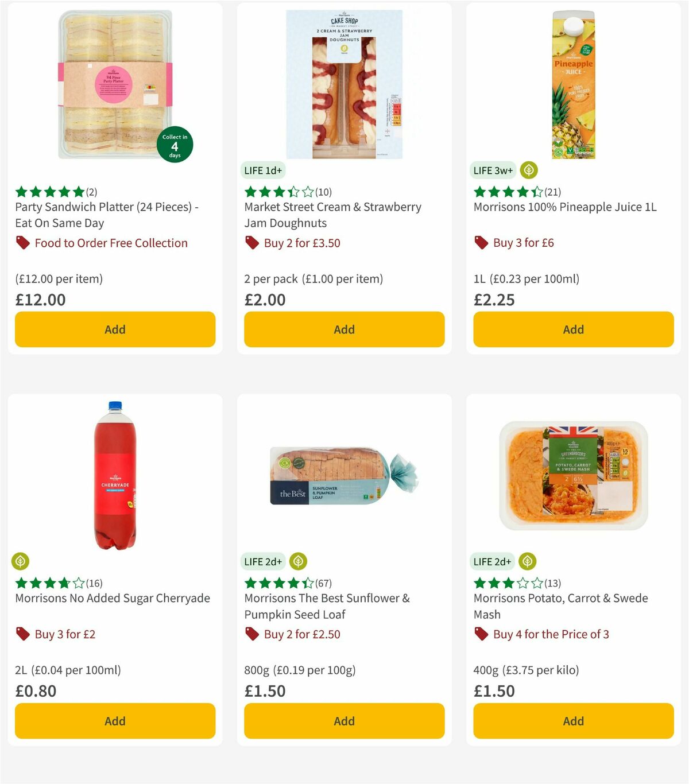Image resolution: width=689 pixels, height=784 pixels.
Task: Open the 'Morrisons No Added Sugar Cherryade' product page
Action: [112, 598]
